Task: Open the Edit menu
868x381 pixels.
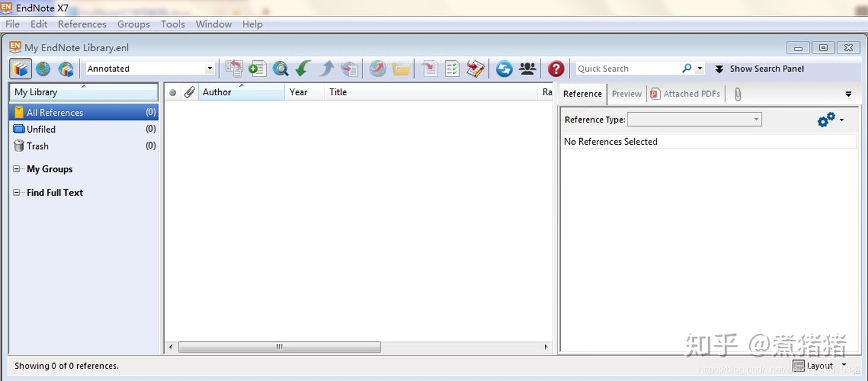Action: tap(39, 24)
